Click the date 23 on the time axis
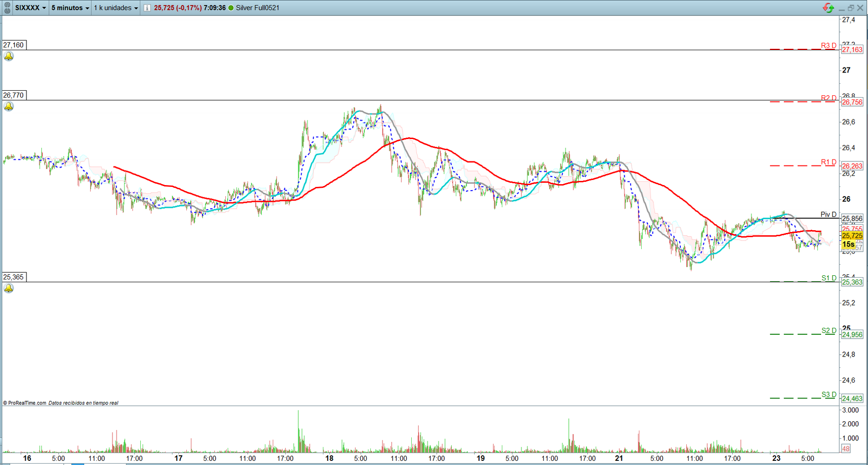This screenshot has height=465, width=868. click(776, 458)
